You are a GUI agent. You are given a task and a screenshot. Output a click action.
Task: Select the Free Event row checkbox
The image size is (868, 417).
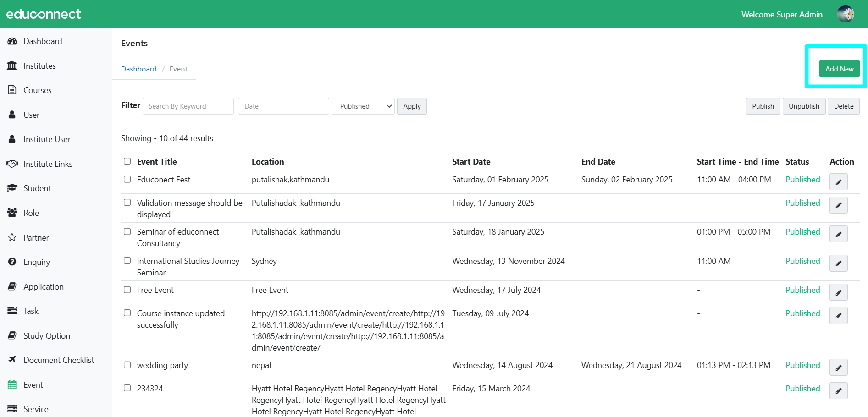pyautogui.click(x=127, y=290)
